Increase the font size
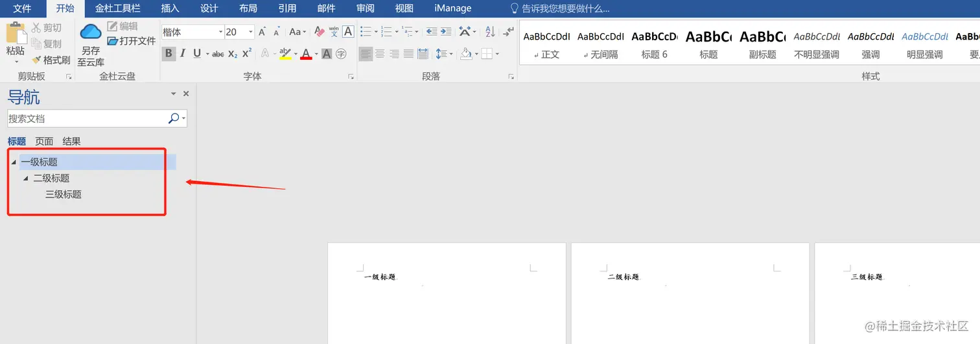This screenshot has width=980, height=344. pyautogui.click(x=262, y=32)
